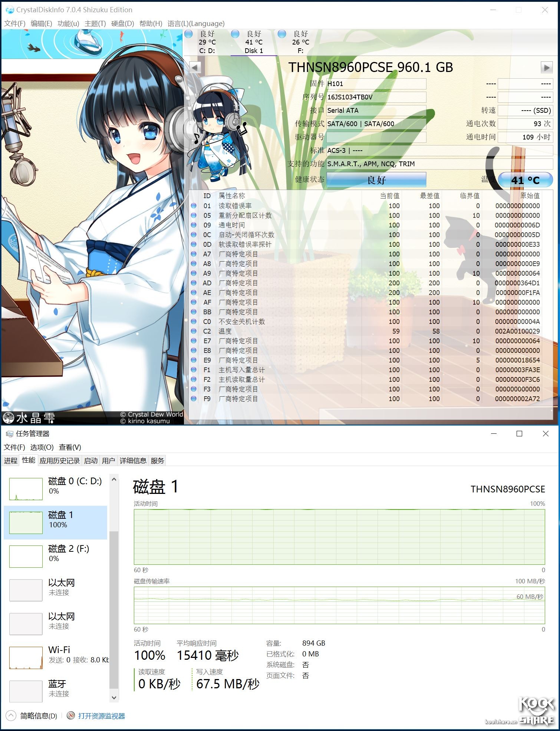This screenshot has width=560, height=731.
Task: Click the next disk arrow in CrystalDiskInfo
Action: coord(546,67)
